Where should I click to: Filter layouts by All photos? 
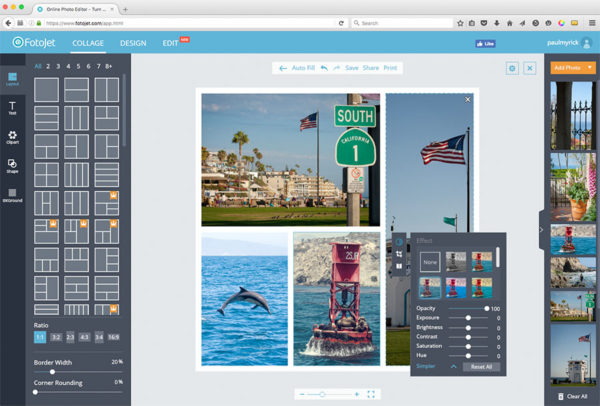[38, 66]
